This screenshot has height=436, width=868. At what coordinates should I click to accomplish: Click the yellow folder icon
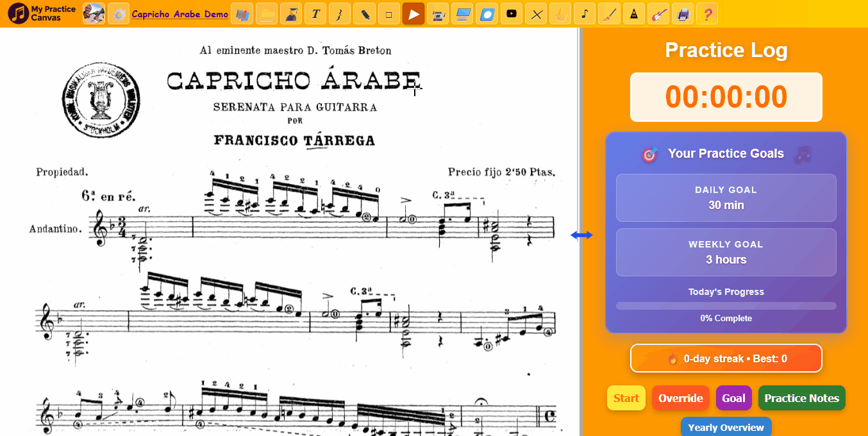pos(267,13)
